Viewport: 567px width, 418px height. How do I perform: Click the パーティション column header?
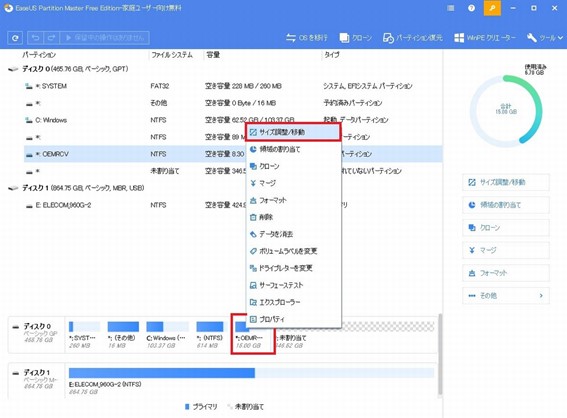coord(39,55)
